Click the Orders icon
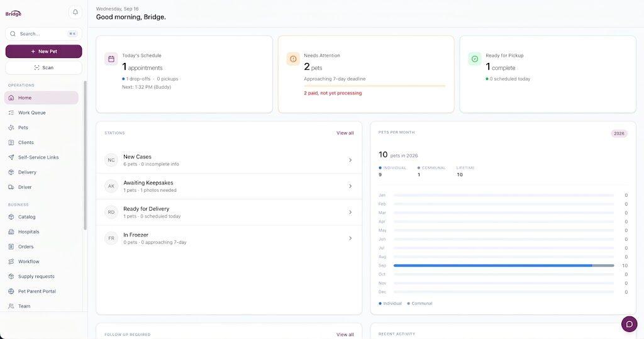 click(11, 247)
